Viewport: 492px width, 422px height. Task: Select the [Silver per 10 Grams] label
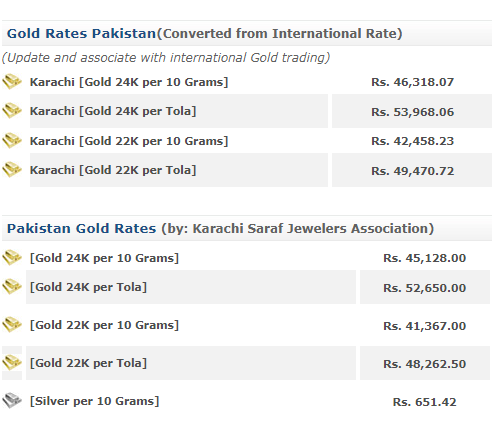[94, 401]
